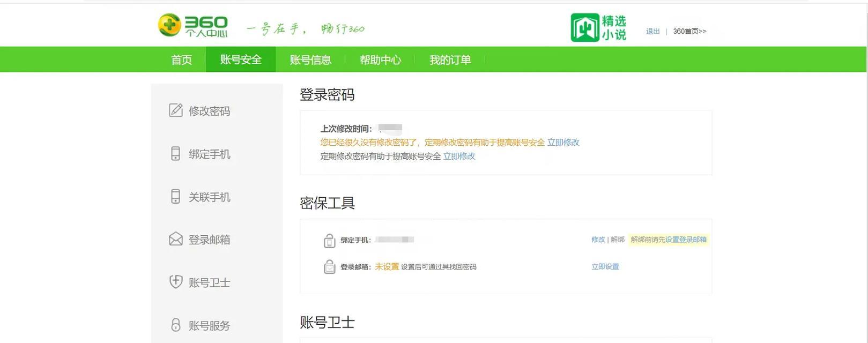Click the lock icon in the 绑定手机 row

(x=329, y=241)
